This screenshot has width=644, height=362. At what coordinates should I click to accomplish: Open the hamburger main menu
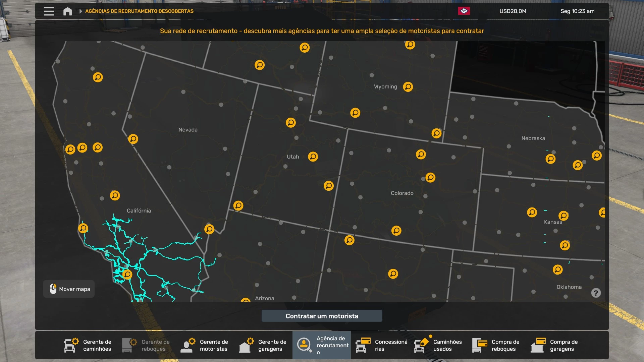pyautogui.click(x=49, y=11)
